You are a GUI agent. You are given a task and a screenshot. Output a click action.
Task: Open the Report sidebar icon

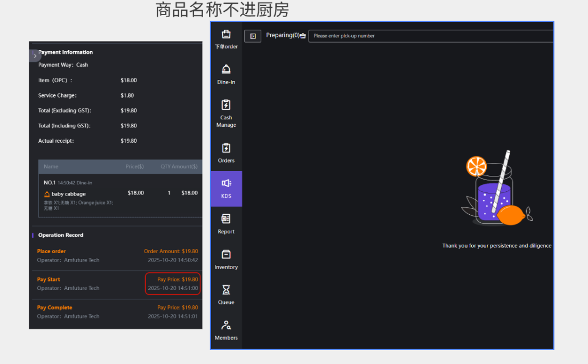(226, 219)
